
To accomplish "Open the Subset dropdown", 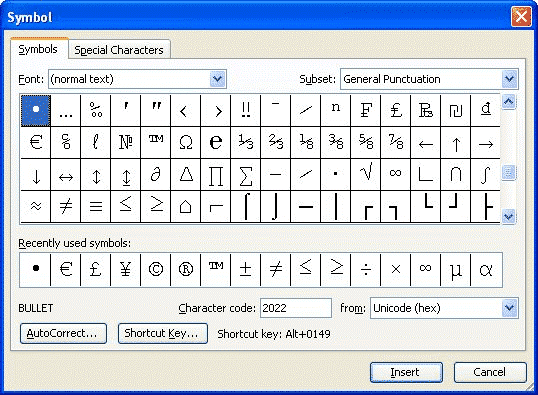I will click(x=510, y=79).
